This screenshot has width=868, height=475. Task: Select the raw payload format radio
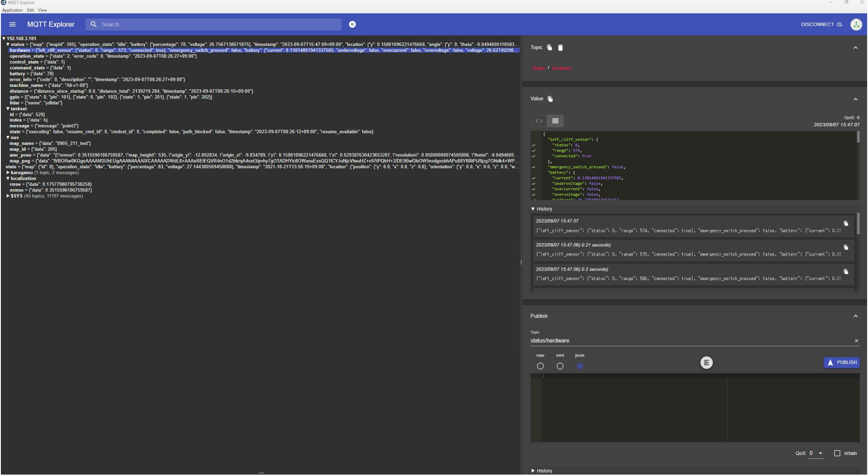click(540, 366)
